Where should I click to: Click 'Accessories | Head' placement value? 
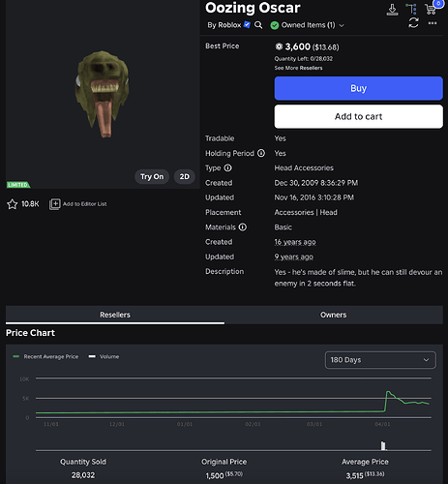click(x=306, y=212)
